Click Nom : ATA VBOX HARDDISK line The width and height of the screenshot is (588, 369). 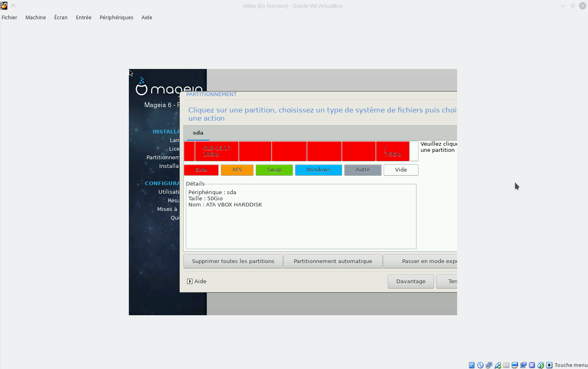[225, 204]
